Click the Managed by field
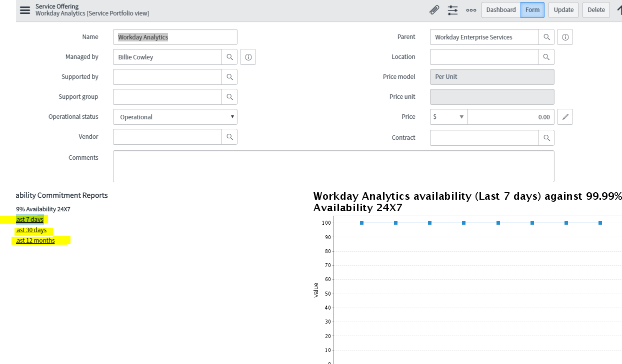Image resolution: width=622 pixels, height=364 pixels. tap(167, 57)
